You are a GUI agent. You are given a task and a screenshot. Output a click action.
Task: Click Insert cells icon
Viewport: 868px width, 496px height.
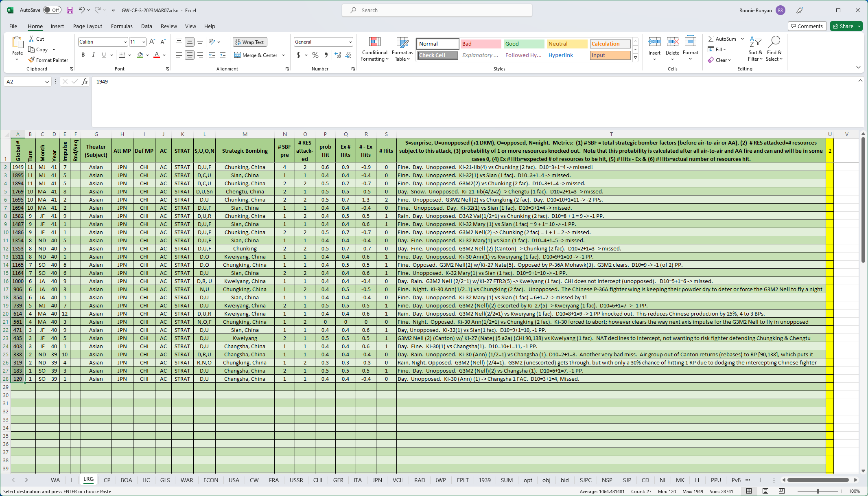(x=654, y=42)
